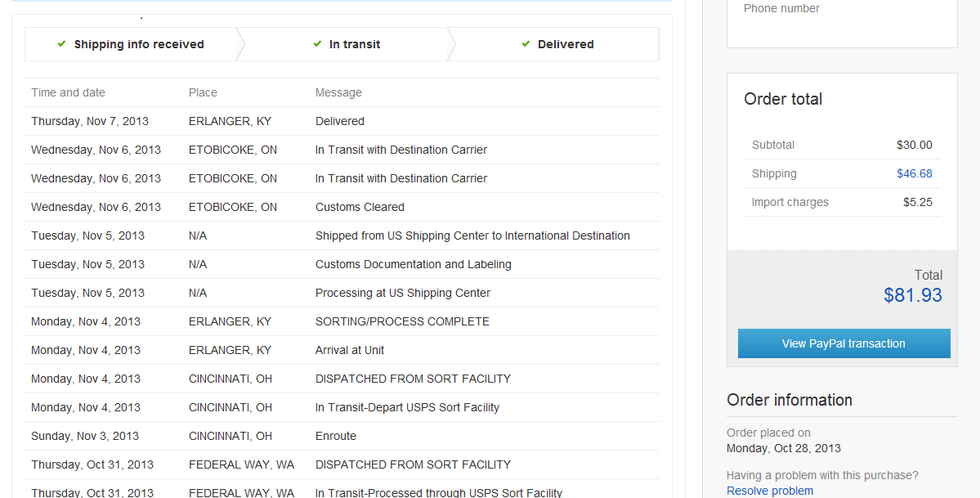Click the green checkmark next to In transit
Image resolution: width=980 pixels, height=498 pixels.
coord(317,44)
